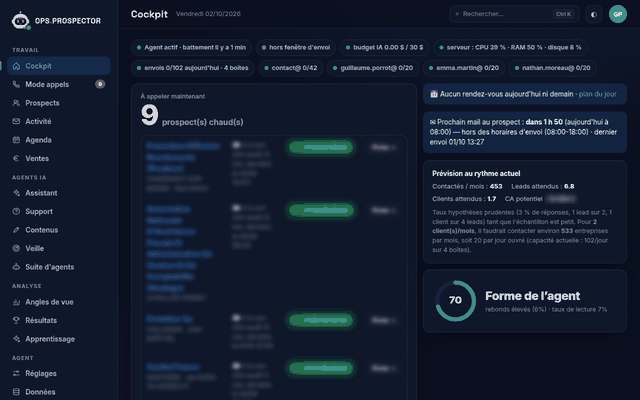The height and width of the screenshot is (400, 640).
Task: Go to the Prospects page
Action: click(x=59, y=103)
